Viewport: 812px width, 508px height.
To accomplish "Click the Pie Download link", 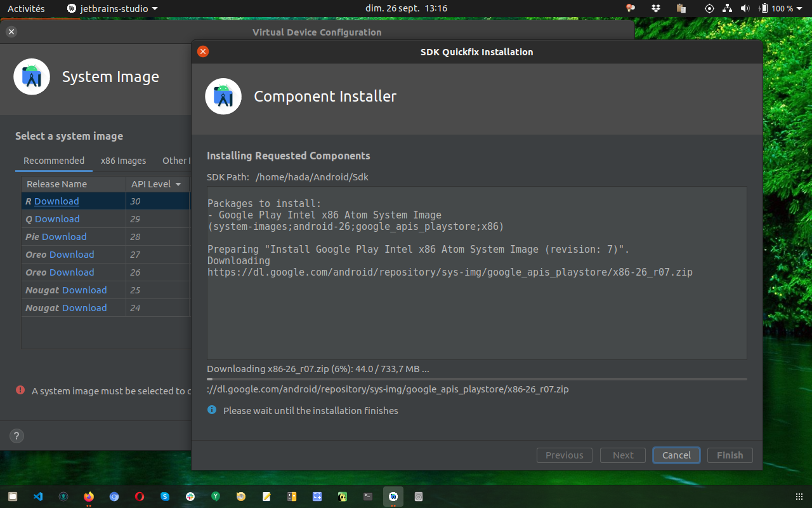I will [64, 237].
